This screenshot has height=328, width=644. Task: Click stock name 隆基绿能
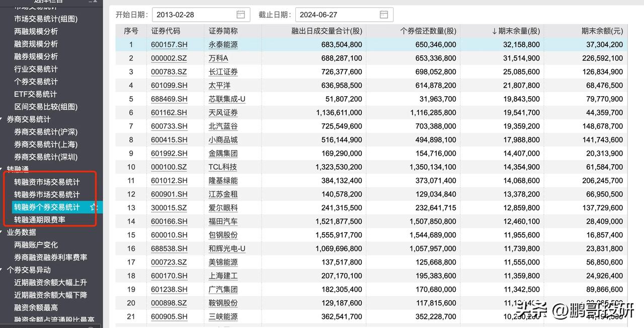(223, 181)
